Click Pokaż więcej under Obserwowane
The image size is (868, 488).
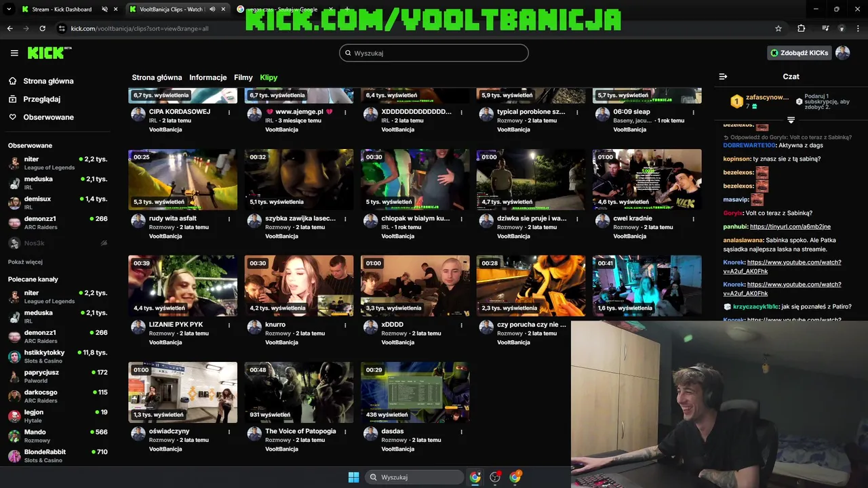tap(25, 262)
